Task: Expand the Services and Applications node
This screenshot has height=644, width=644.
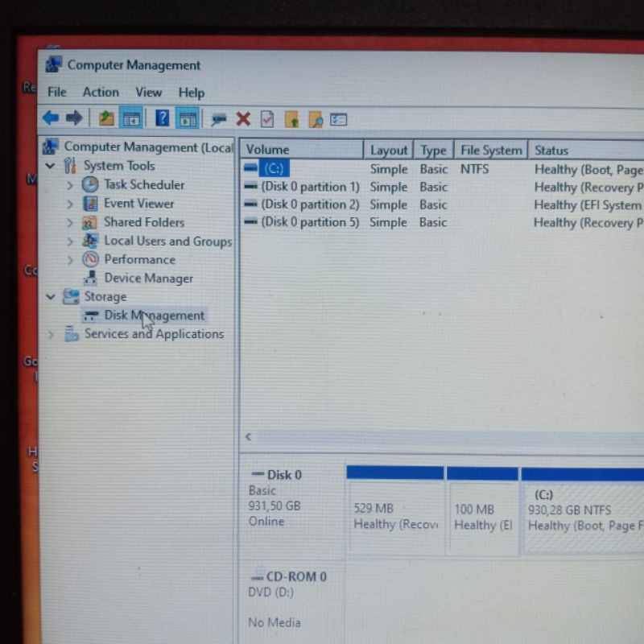Action: coord(52,334)
